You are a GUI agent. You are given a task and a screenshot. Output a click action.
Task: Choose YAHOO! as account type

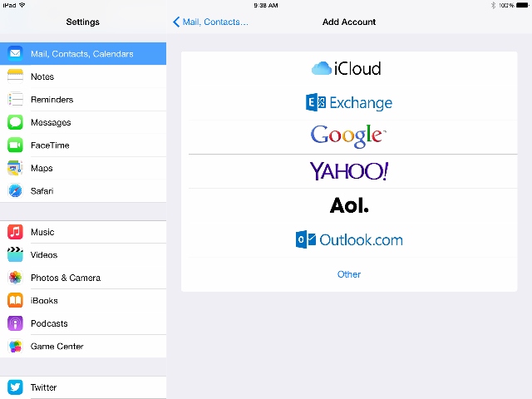(349, 171)
